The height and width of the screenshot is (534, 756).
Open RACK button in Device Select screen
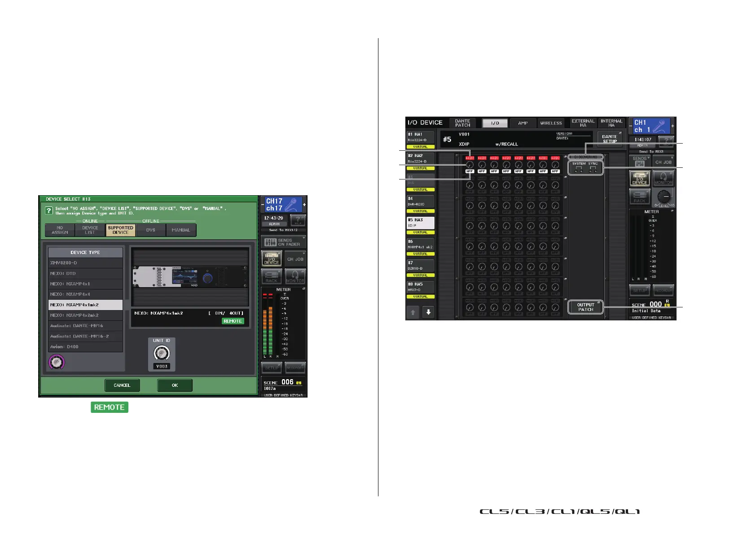(271, 276)
